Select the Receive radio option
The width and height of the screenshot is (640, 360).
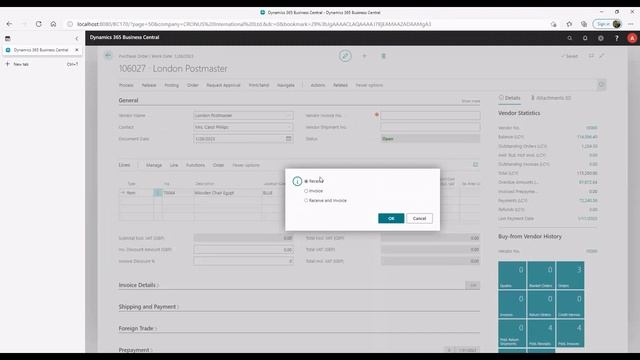tap(313, 181)
